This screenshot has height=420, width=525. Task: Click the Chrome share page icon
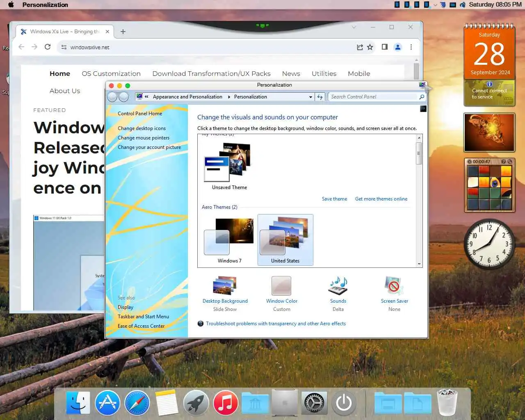[360, 47]
